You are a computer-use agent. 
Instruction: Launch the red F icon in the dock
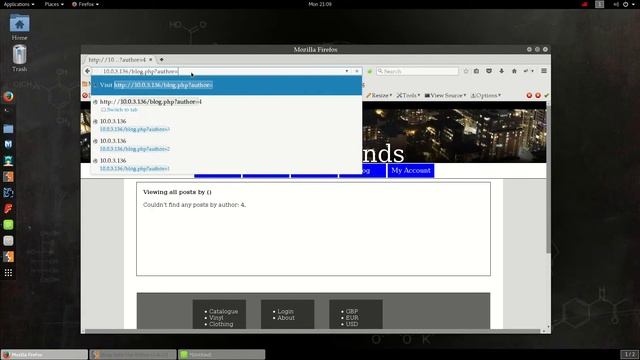tap(8, 209)
